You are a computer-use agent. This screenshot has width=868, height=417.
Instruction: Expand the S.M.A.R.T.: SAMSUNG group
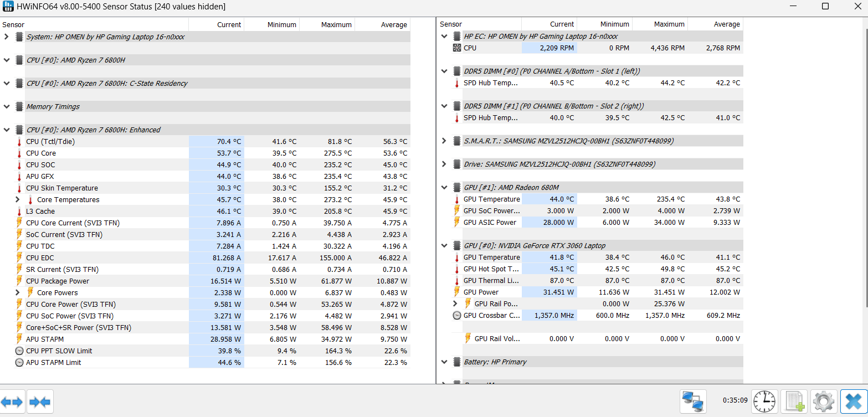[444, 141]
